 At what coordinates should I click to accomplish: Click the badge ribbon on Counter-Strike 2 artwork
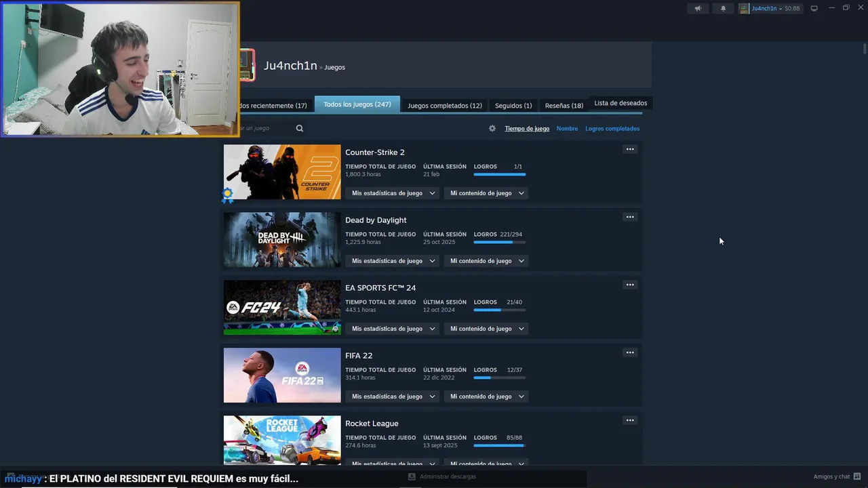point(228,195)
